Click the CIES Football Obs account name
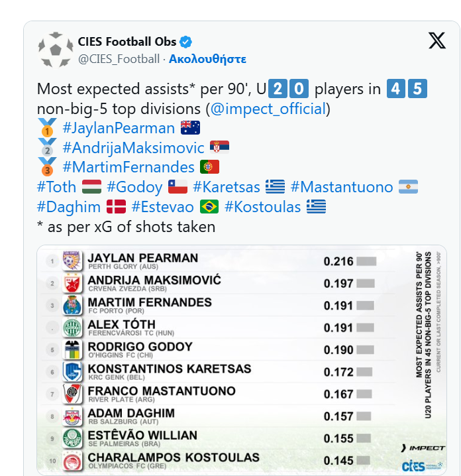 pyautogui.click(x=127, y=42)
